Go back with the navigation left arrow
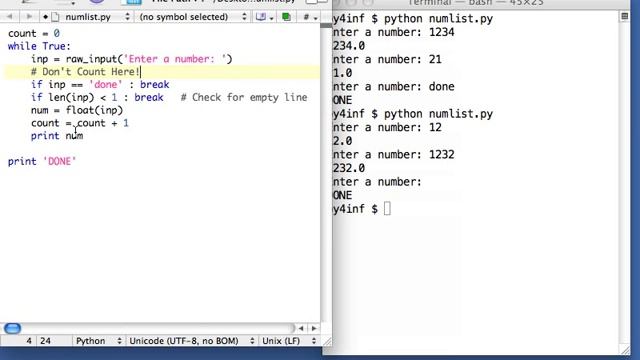The width and height of the screenshot is (640, 360). [10, 17]
